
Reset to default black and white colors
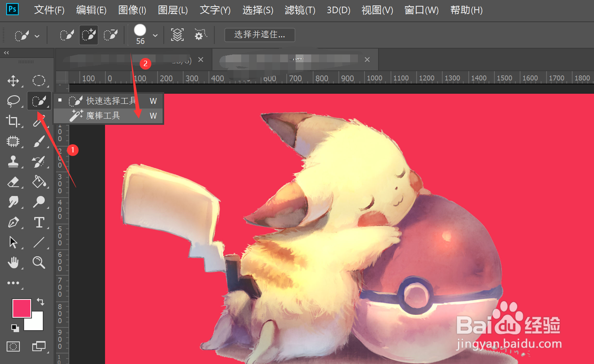click(15, 328)
